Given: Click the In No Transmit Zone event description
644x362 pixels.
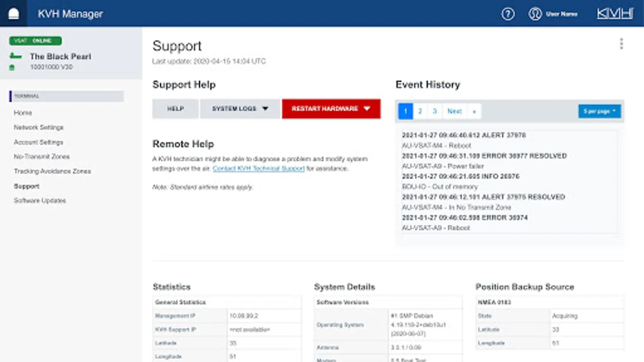Looking at the screenshot, I should [456, 207].
